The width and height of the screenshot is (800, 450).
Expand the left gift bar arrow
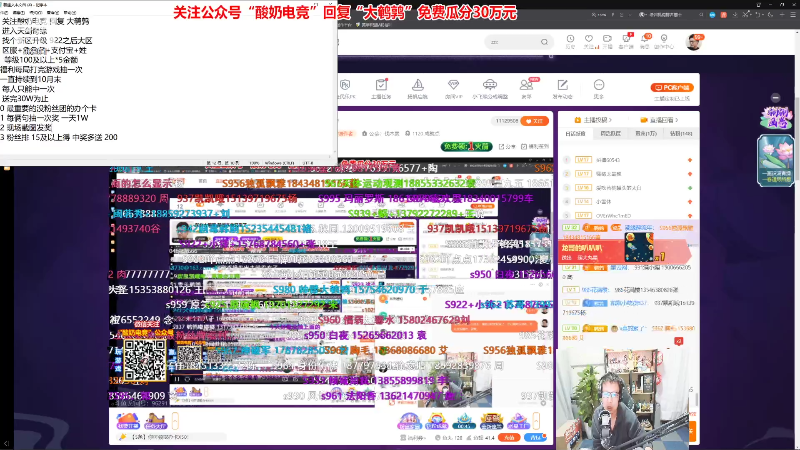point(175,421)
